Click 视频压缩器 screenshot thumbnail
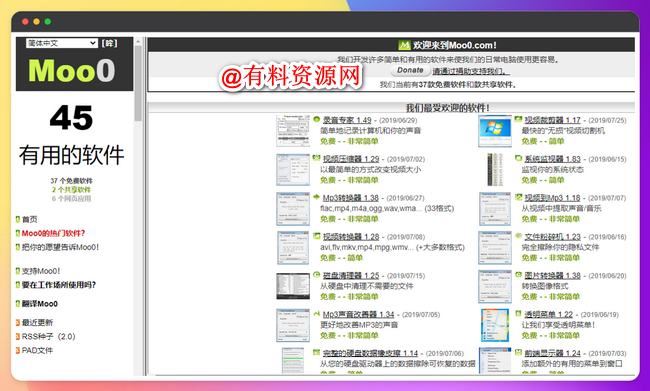This screenshot has width=650, height=391. [293, 170]
